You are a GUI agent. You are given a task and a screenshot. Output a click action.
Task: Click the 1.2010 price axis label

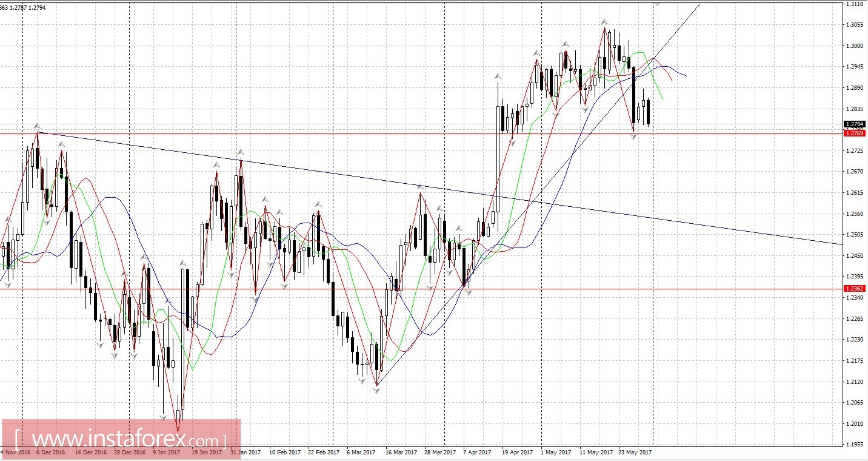pyautogui.click(x=855, y=424)
